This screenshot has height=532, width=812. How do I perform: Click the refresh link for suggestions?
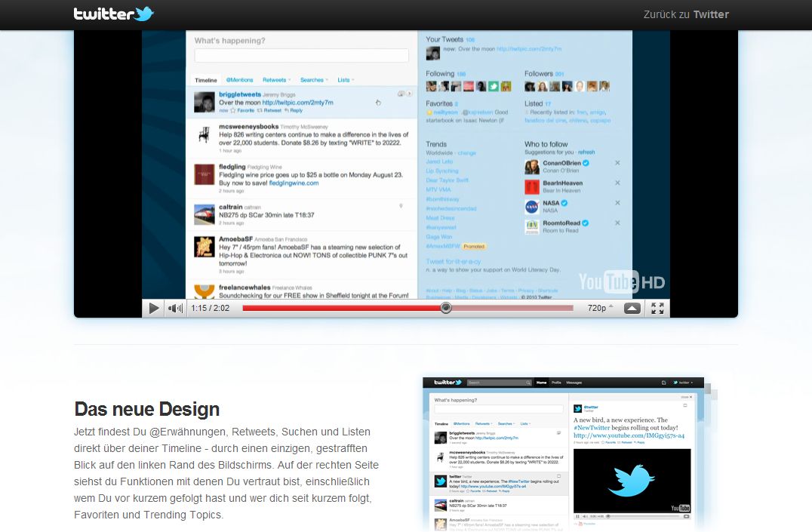tap(586, 152)
